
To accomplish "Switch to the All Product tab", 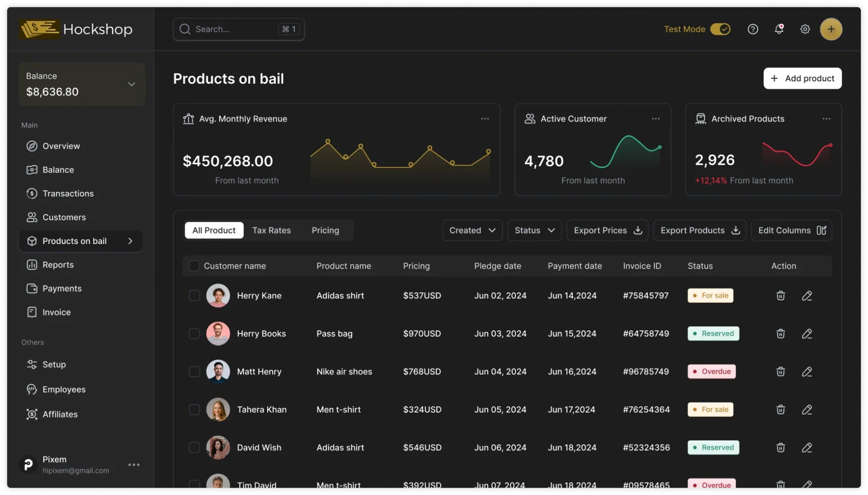I will (214, 230).
